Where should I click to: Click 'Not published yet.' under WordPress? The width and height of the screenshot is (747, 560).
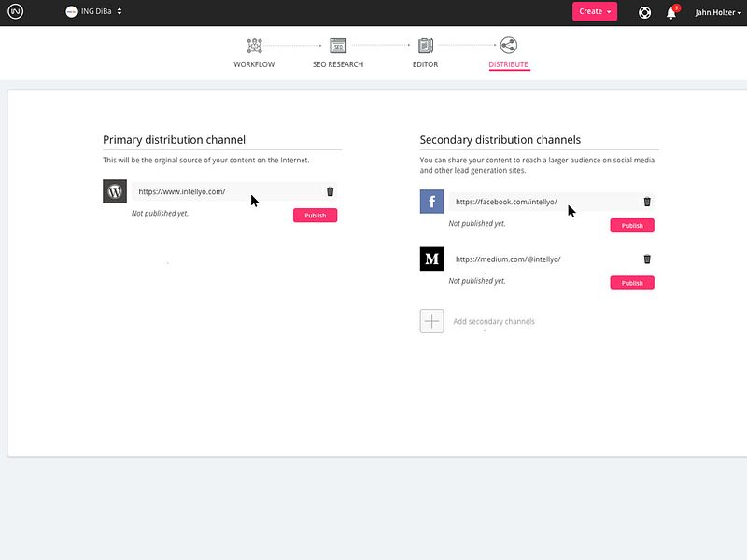pyautogui.click(x=160, y=214)
